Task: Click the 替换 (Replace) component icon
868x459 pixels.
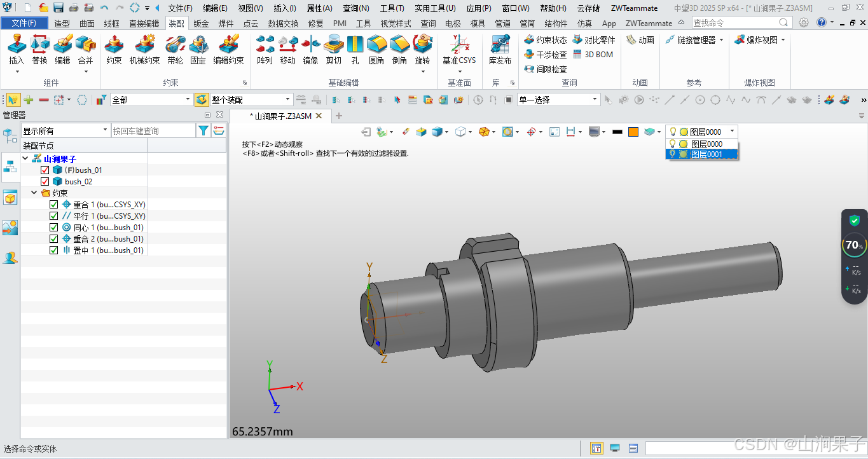Action: [39, 45]
